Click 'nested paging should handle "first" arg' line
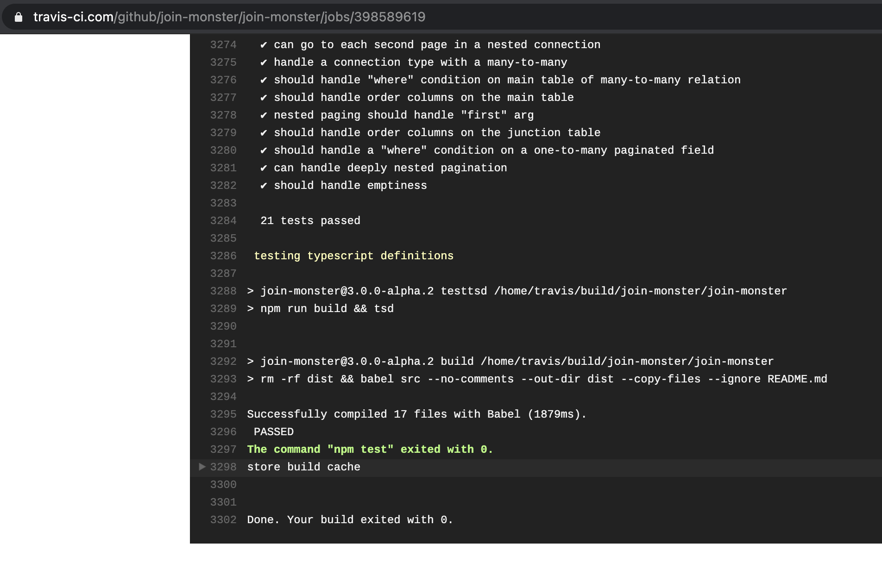Image resolution: width=882 pixels, height=588 pixels. coord(397,115)
